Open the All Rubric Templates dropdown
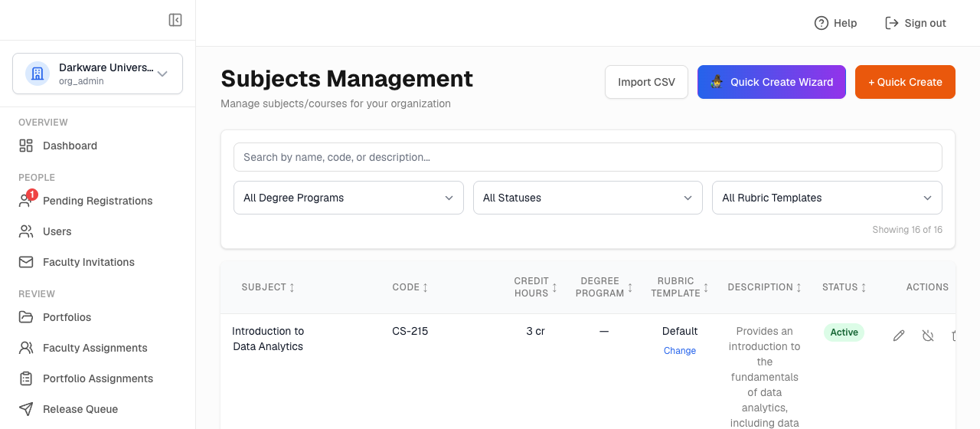The width and height of the screenshot is (980, 429). click(x=827, y=198)
